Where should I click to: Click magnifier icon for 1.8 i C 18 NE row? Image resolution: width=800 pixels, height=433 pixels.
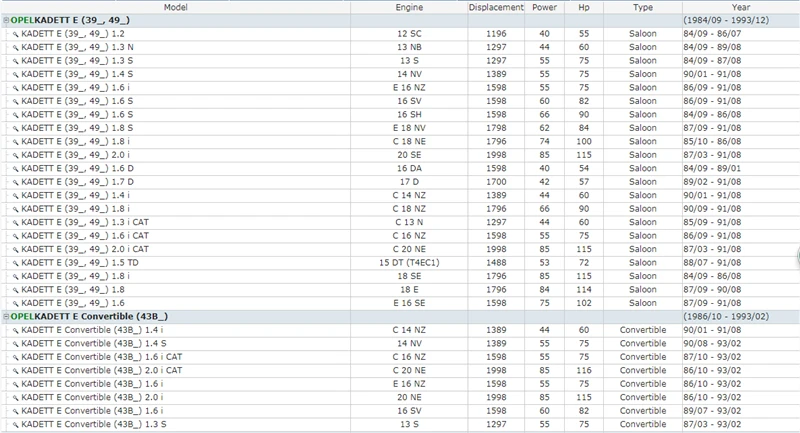coord(16,142)
